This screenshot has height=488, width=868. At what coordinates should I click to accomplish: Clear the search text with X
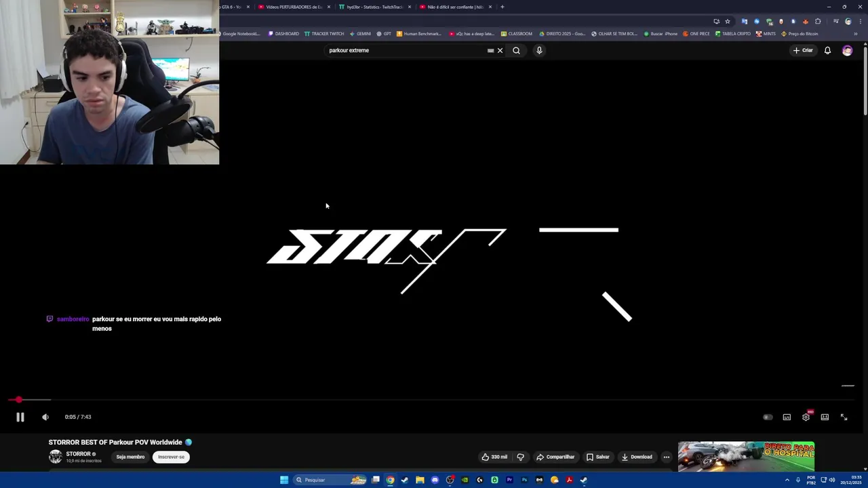point(500,50)
